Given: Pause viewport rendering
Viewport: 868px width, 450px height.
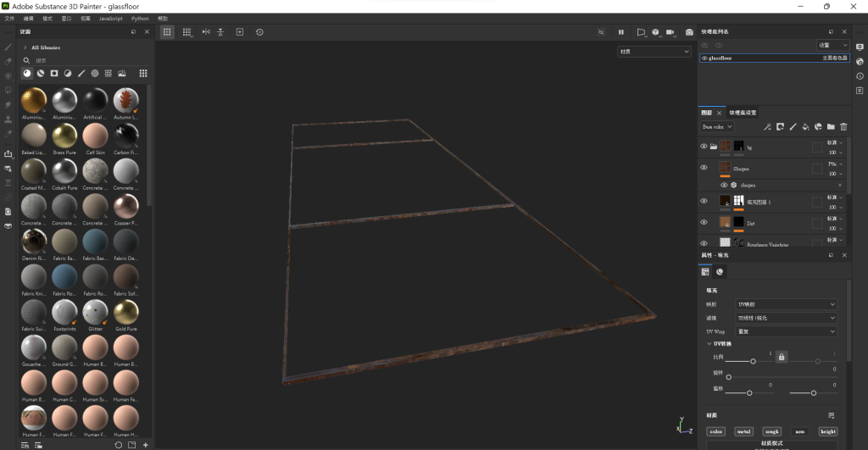Looking at the screenshot, I should pyautogui.click(x=621, y=32).
